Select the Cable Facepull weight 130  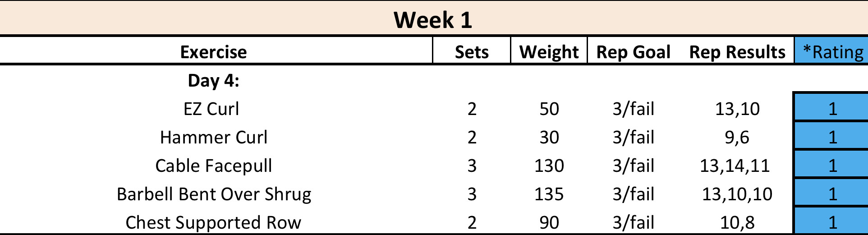pyautogui.click(x=549, y=166)
